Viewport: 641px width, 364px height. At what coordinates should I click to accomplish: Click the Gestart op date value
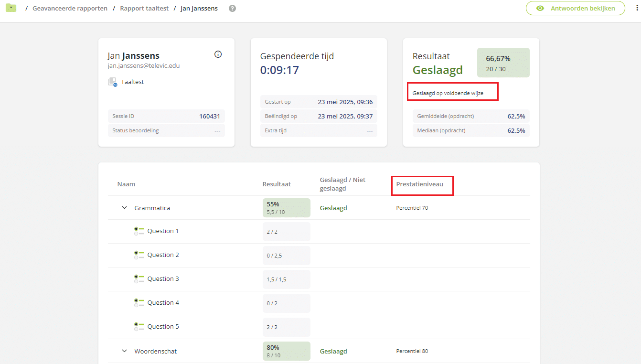click(x=345, y=102)
